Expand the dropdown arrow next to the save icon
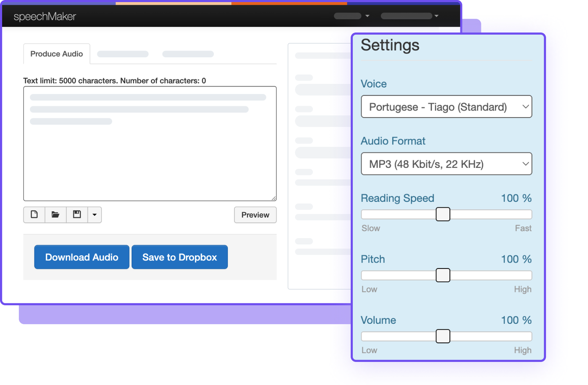The height and width of the screenshot is (385, 588). click(x=95, y=215)
